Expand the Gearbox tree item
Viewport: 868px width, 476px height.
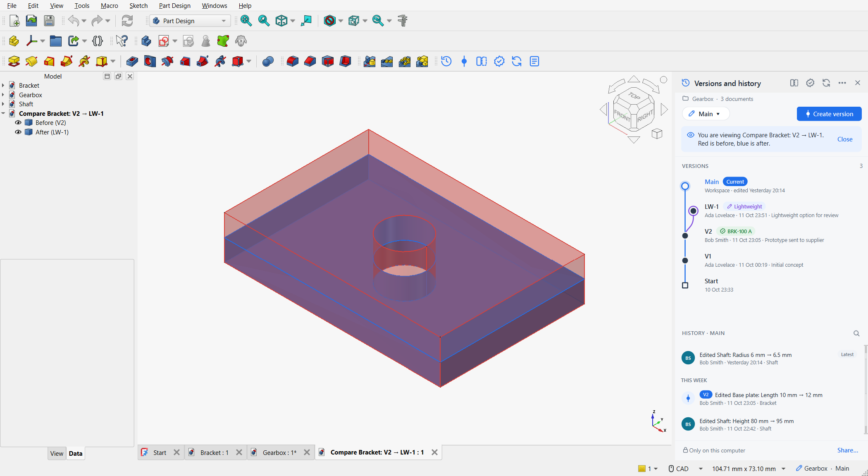pyautogui.click(x=3, y=95)
